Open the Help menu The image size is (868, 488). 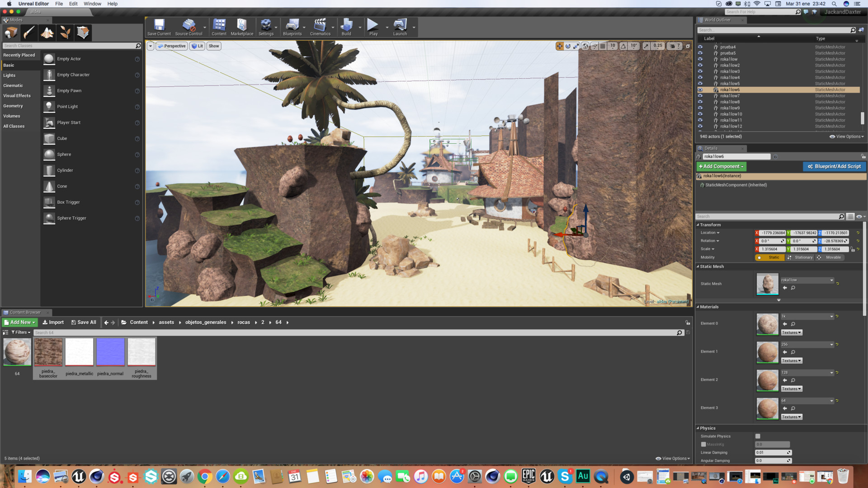point(112,4)
